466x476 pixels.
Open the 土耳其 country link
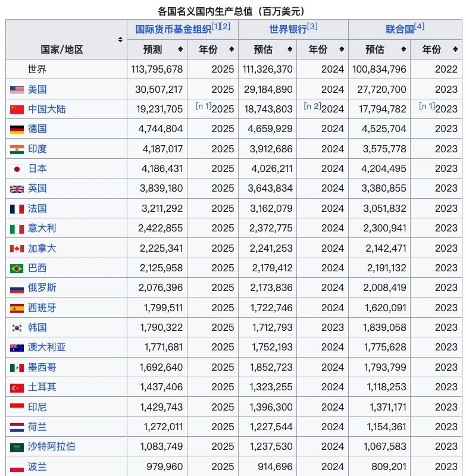(x=42, y=387)
